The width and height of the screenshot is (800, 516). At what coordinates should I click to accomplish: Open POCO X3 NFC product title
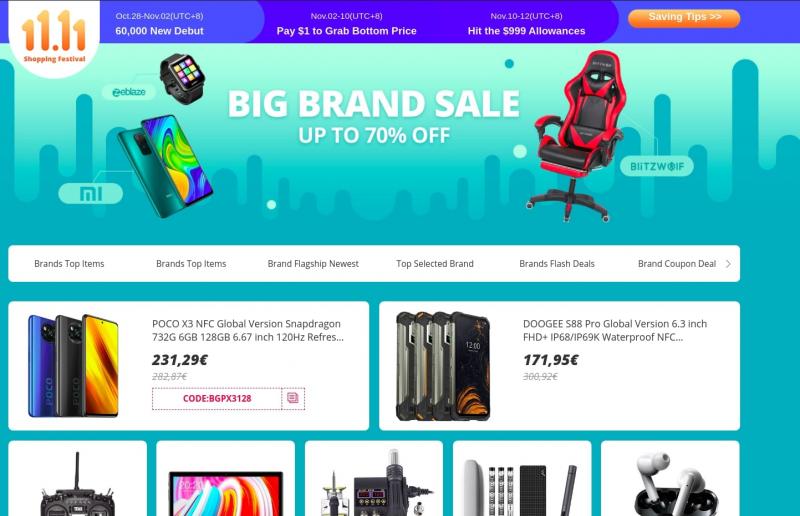248,330
